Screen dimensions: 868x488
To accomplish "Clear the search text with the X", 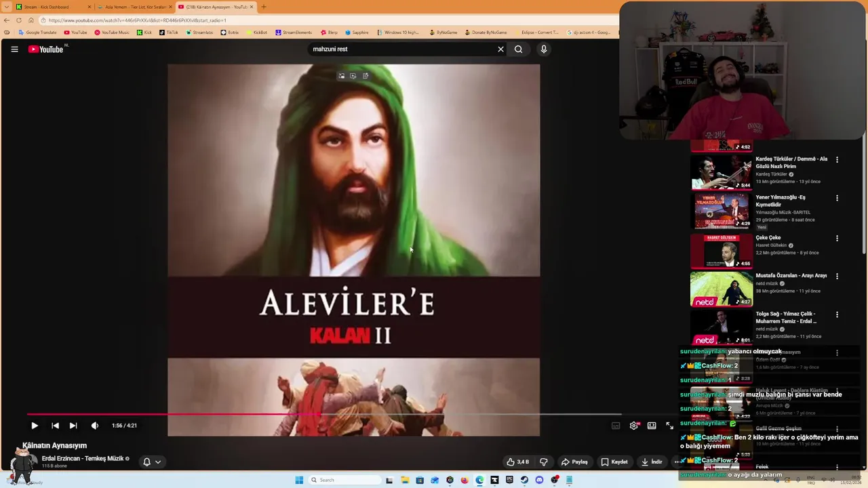I will click(500, 49).
